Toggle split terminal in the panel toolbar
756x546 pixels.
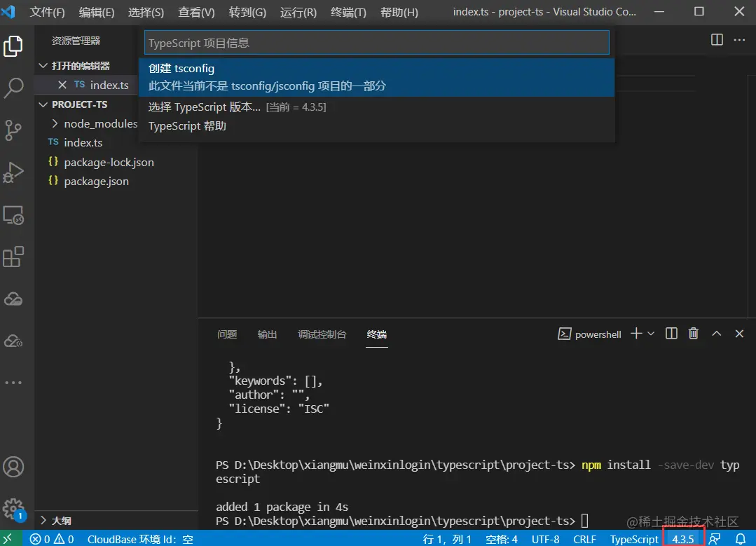click(671, 334)
